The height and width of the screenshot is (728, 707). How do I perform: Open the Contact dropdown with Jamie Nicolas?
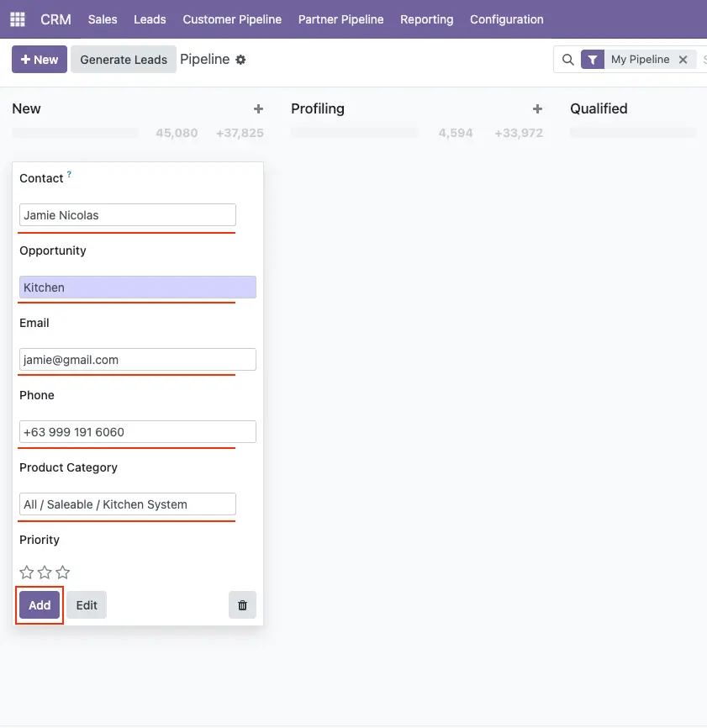(128, 215)
